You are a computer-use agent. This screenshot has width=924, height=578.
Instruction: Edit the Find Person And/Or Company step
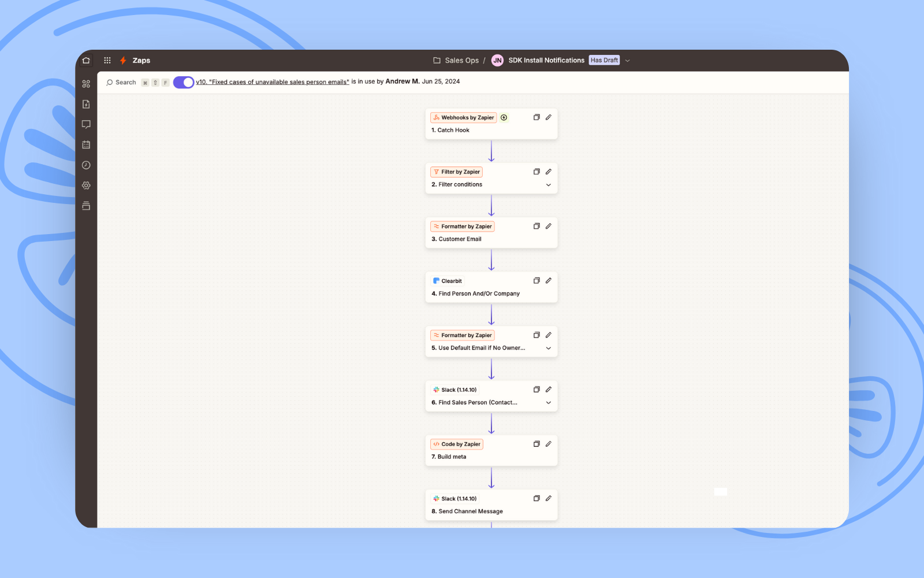tap(549, 280)
